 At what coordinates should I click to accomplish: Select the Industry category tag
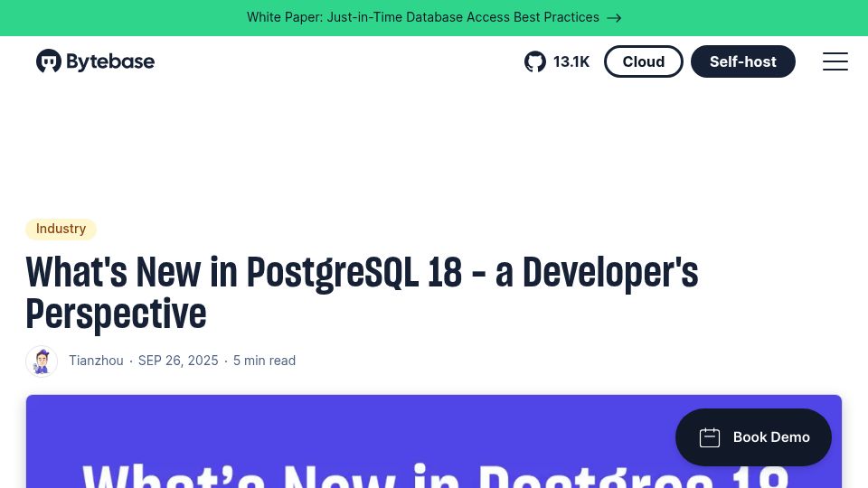tap(61, 229)
